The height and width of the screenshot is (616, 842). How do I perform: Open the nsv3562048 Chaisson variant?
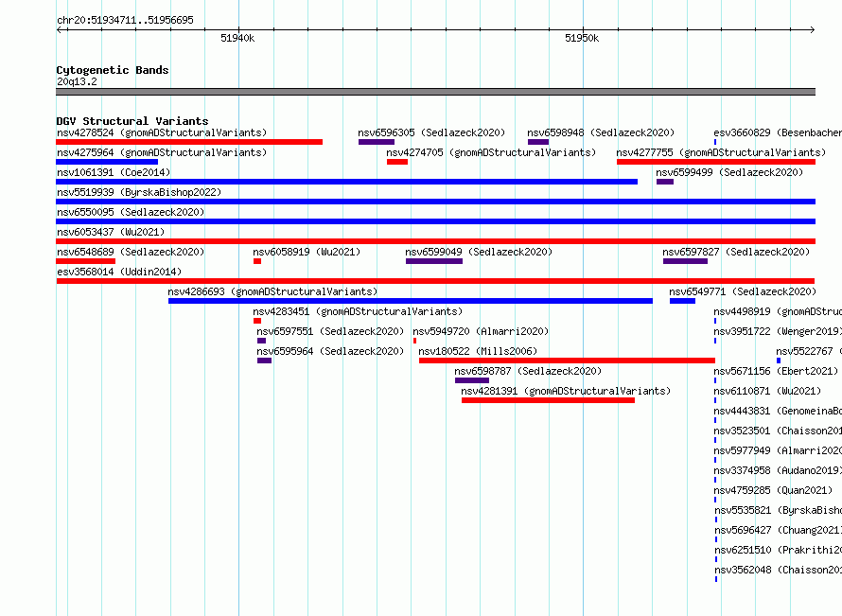(x=778, y=570)
